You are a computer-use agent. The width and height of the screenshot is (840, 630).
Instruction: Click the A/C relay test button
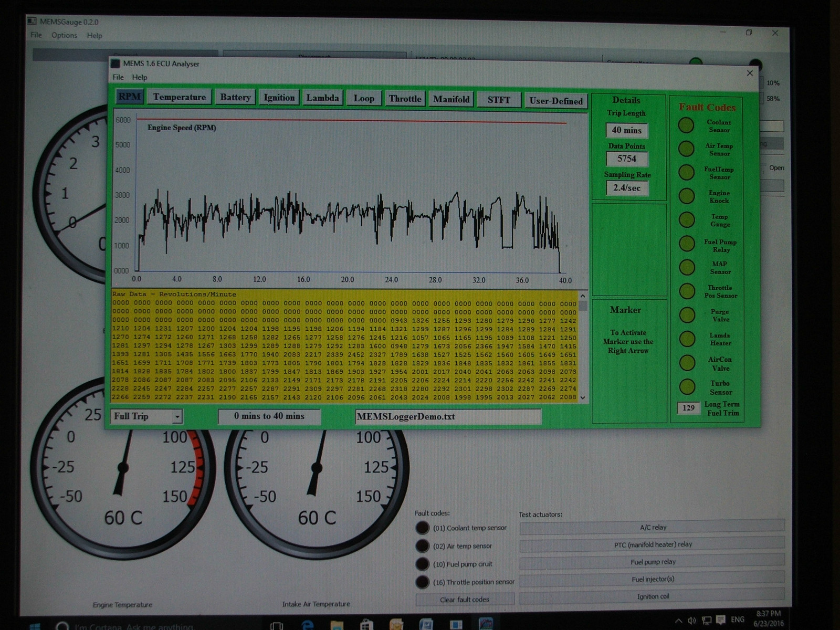pyautogui.click(x=653, y=527)
